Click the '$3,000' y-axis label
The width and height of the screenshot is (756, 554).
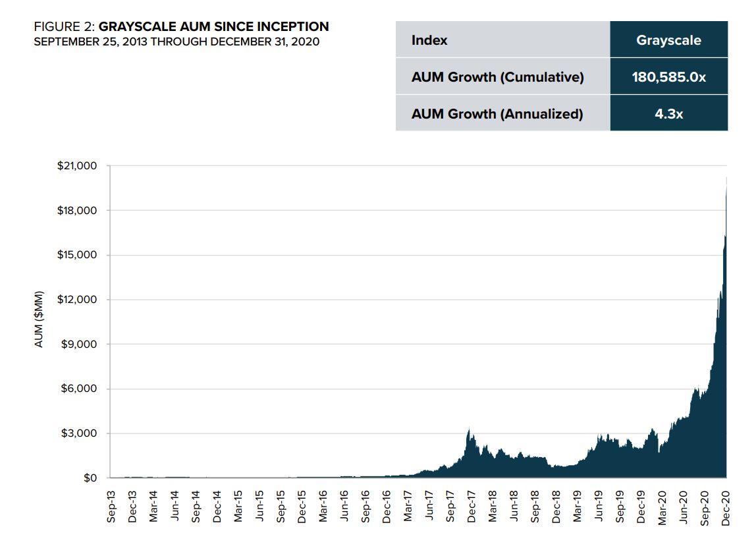[x=78, y=433]
